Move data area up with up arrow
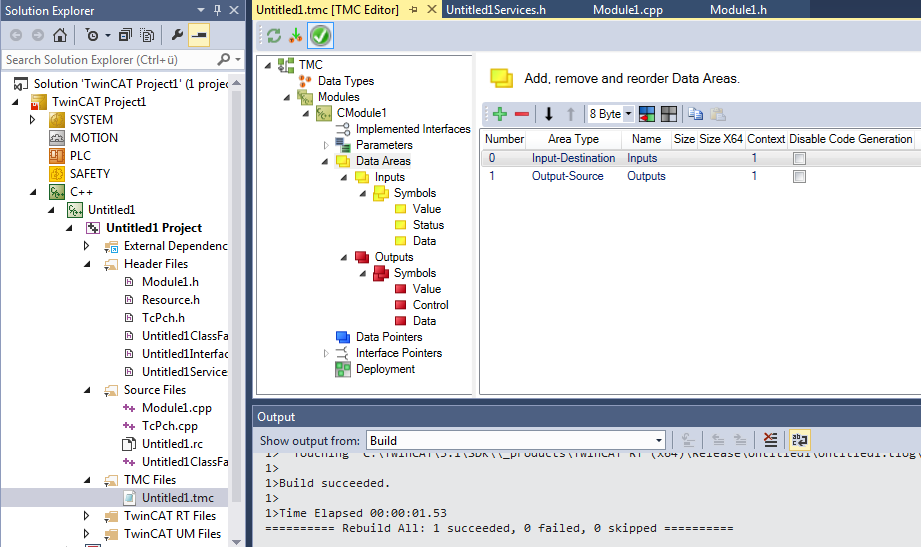 tap(570, 114)
